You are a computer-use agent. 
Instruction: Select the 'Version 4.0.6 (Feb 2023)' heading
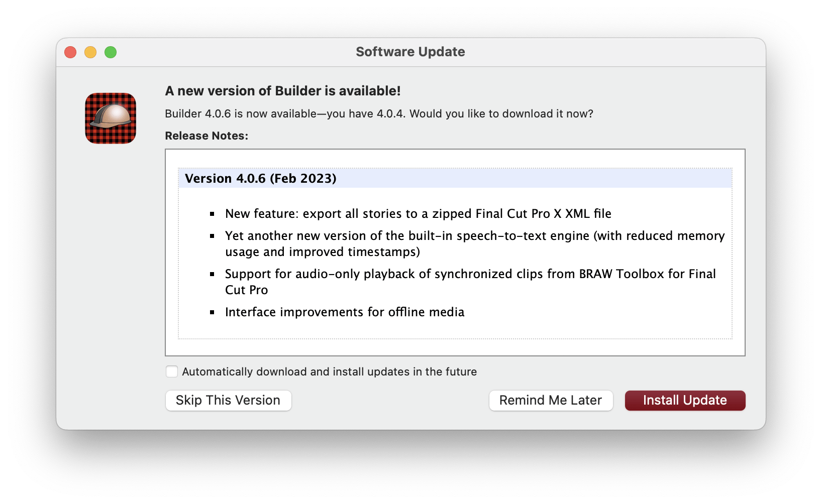[261, 179]
